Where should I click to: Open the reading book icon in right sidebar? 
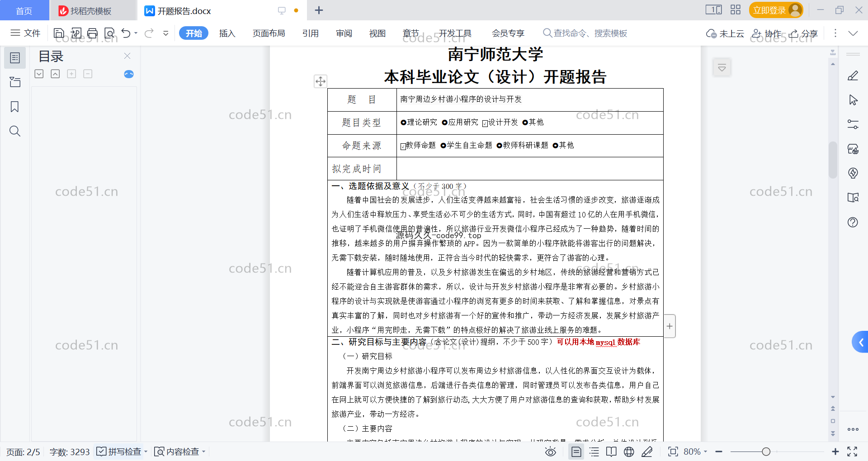click(x=853, y=198)
